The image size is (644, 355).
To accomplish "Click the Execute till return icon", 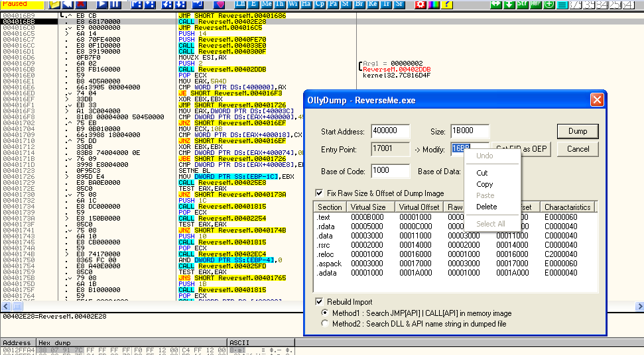I will (x=198, y=5).
